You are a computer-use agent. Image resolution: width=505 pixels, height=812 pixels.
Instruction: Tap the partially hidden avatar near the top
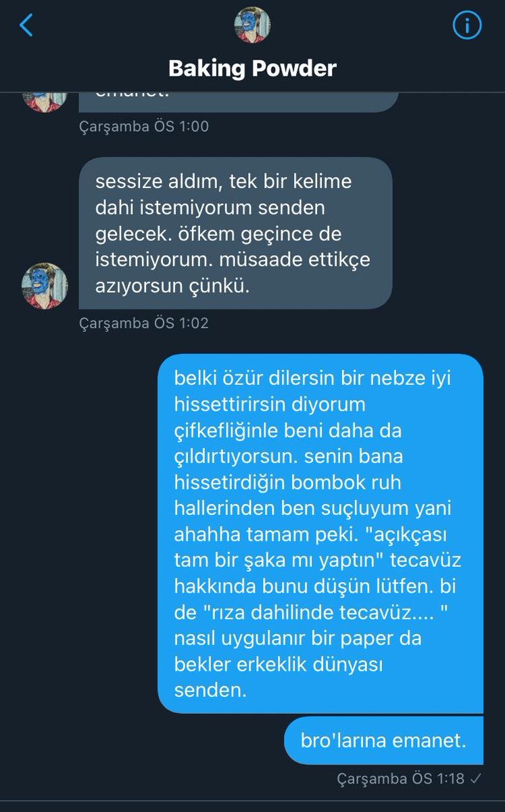click(45, 101)
